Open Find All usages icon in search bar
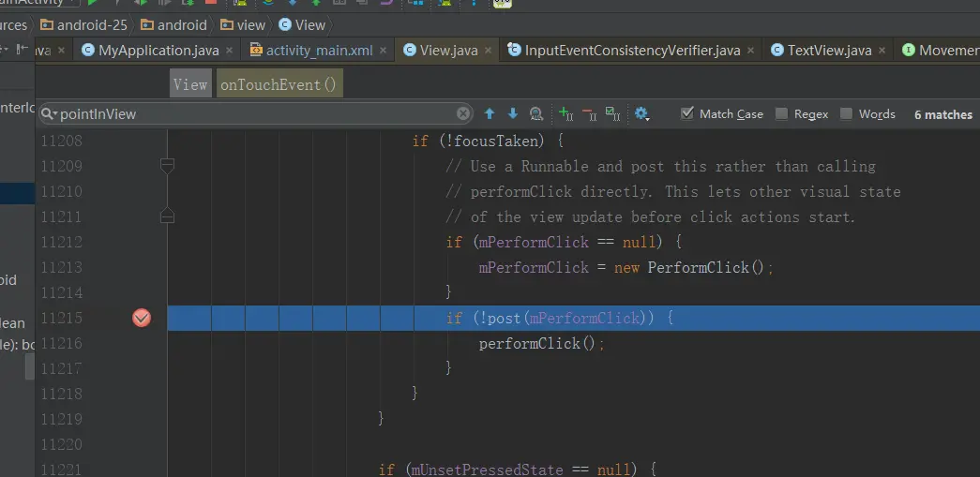 (x=535, y=113)
